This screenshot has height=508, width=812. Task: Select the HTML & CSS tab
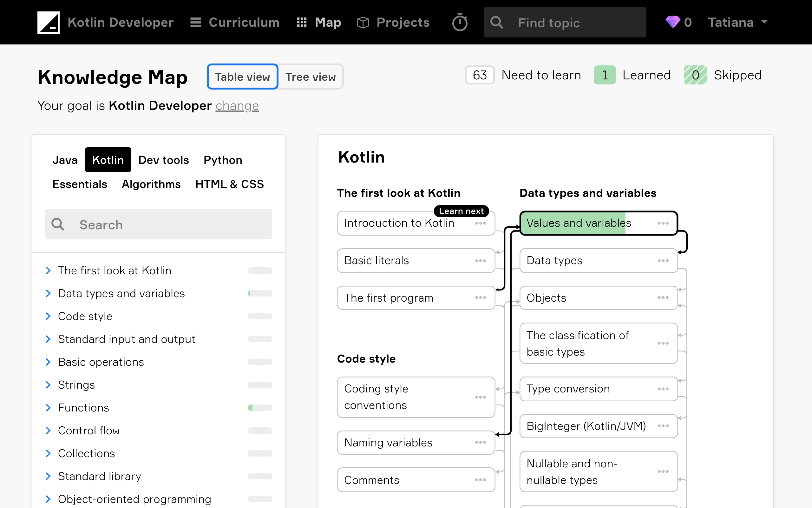coord(230,184)
